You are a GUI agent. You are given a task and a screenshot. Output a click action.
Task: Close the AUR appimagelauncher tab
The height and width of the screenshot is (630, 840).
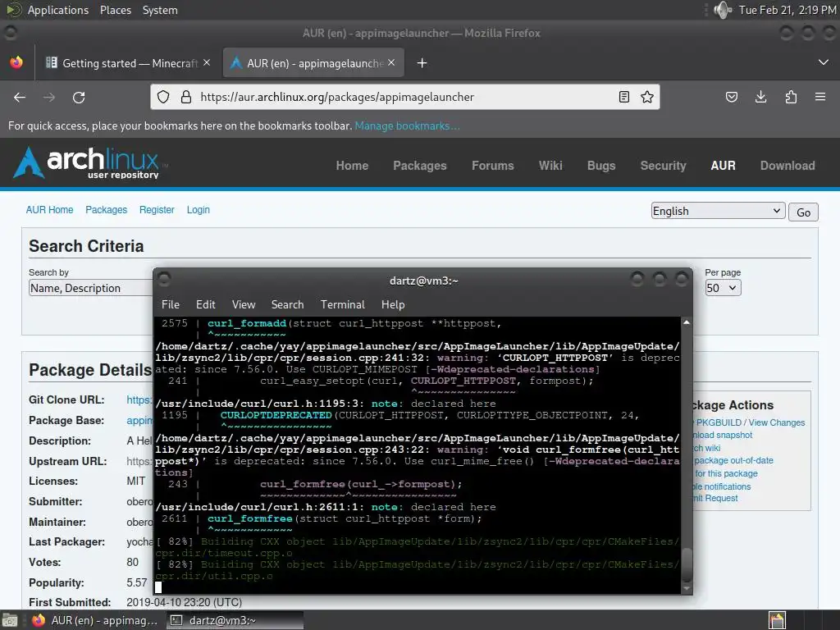pos(391,62)
